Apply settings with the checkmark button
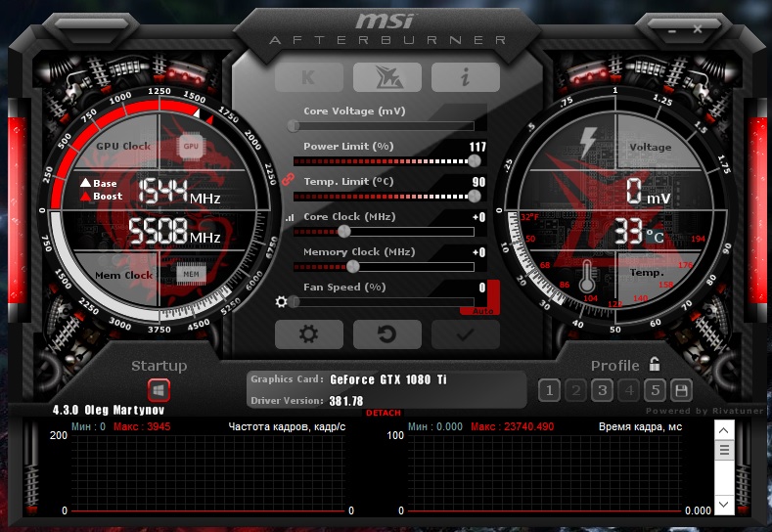Screen dimensions: 772x532 click(x=466, y=334)
